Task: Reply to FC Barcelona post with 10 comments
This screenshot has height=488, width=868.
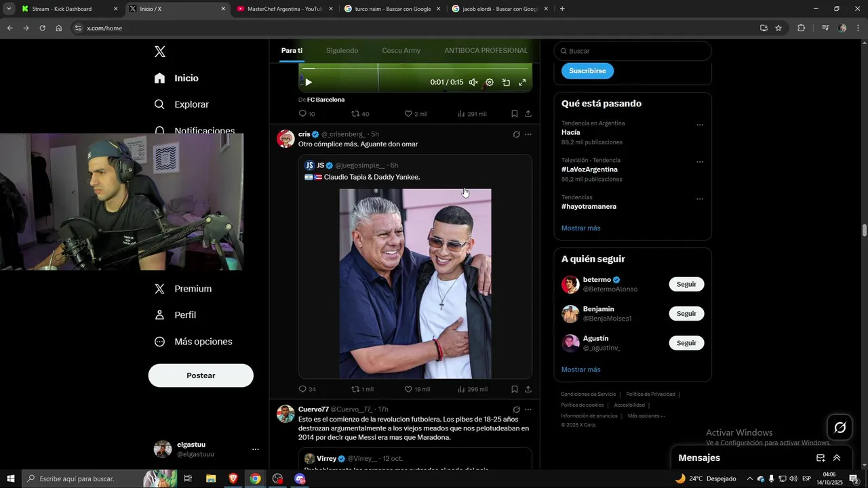Action: [307, 114]
